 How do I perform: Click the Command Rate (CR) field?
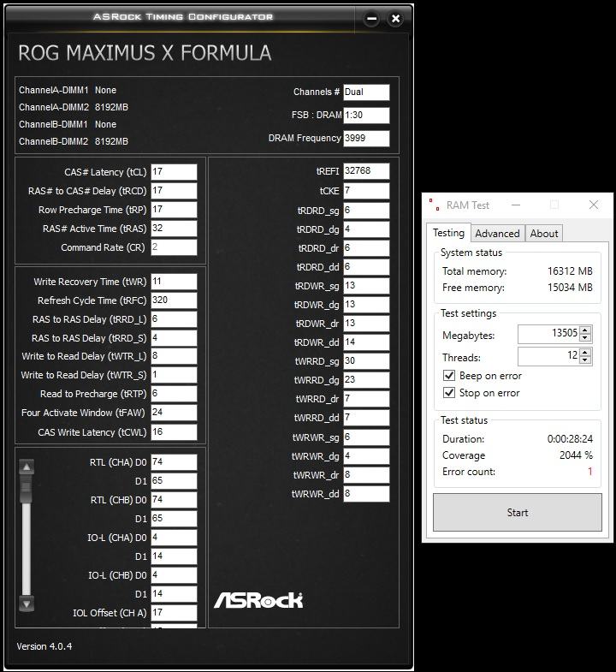174,247
